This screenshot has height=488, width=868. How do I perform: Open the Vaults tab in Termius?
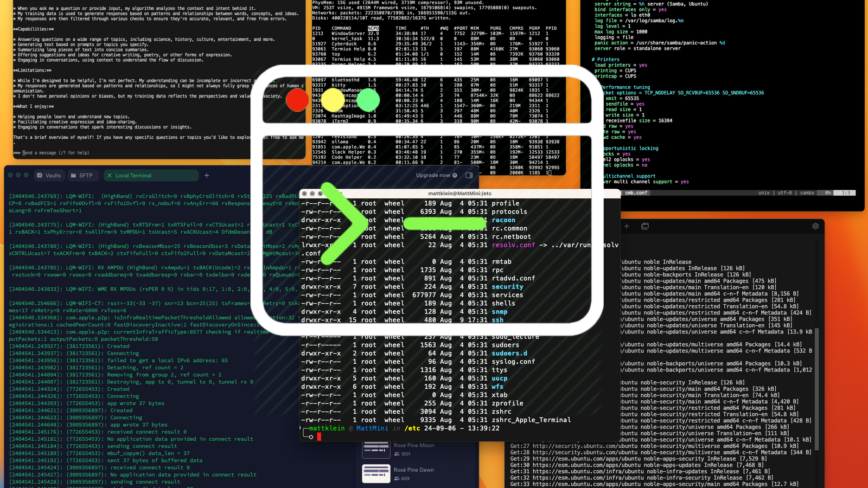[x=49, y=176]
